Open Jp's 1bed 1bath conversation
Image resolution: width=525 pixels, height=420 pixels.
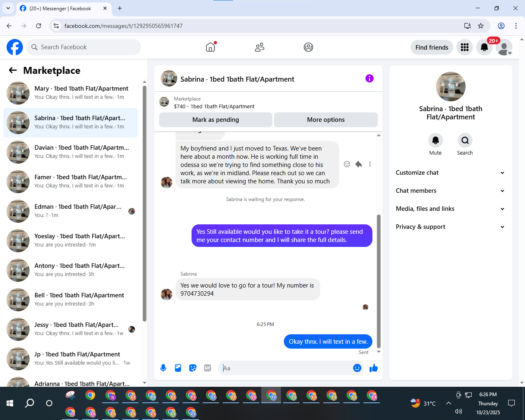pos(71,359)
